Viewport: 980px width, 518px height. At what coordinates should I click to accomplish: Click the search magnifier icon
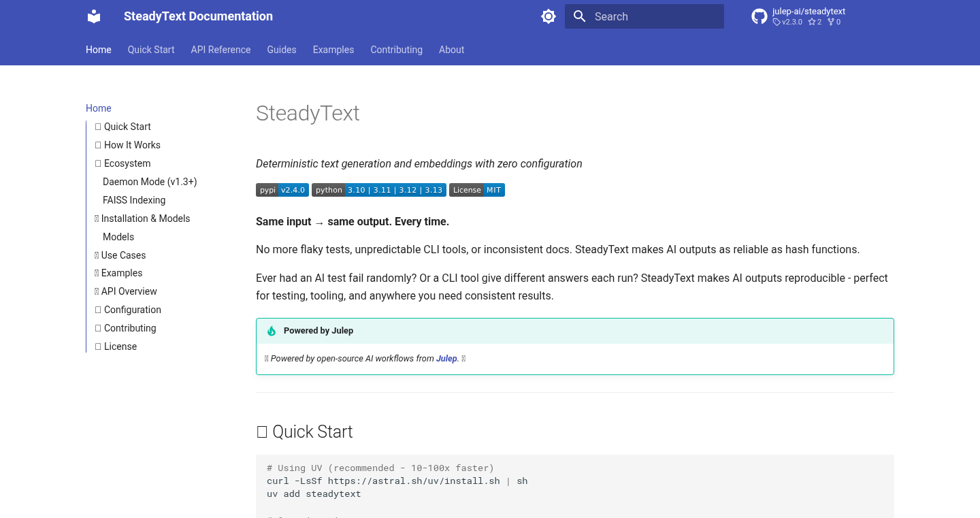580,16
